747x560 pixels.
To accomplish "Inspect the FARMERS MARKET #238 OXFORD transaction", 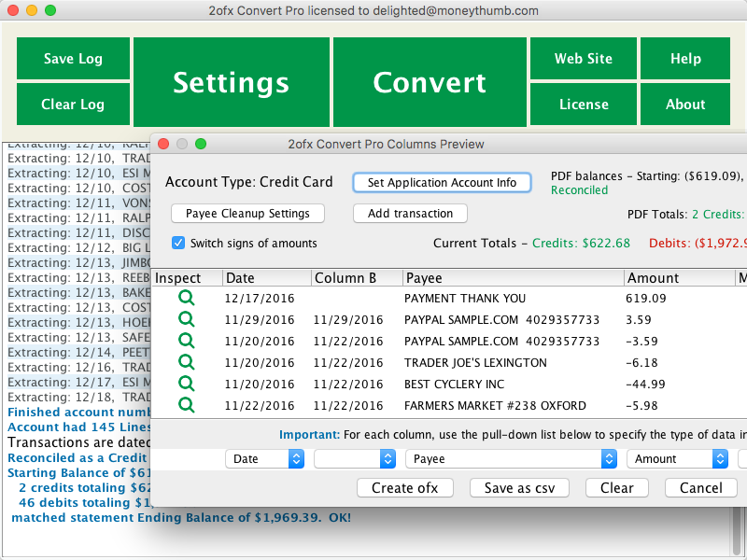I will (x=187, y=405).
